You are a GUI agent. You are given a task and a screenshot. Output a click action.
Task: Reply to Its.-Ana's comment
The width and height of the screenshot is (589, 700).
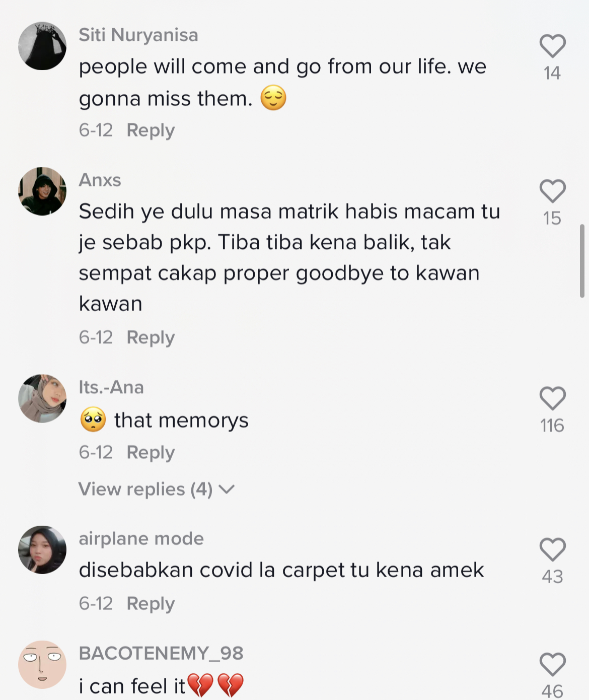pyautogui.click(x=151, y=452)
